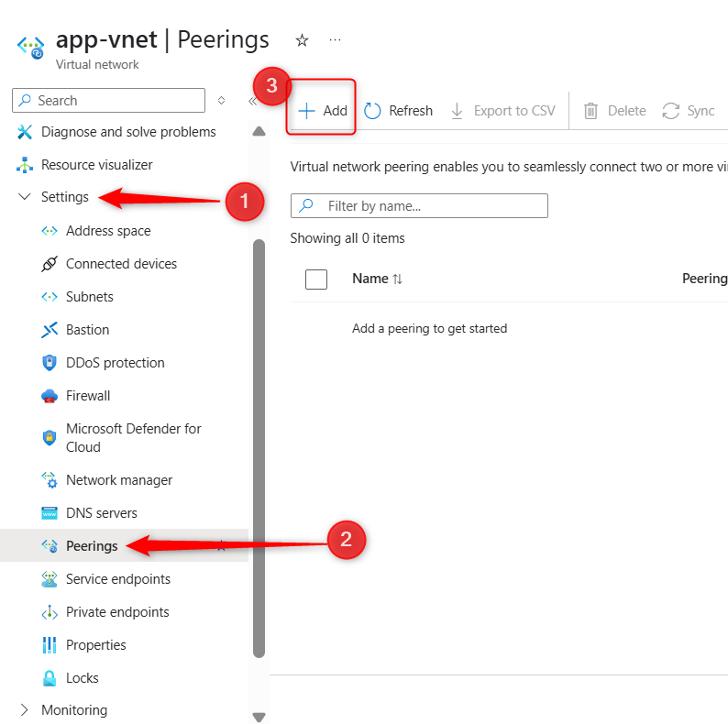Click the Defender for Cloud shield icon
The width and height of the screenshot is (728, 724).
[50, 437]
